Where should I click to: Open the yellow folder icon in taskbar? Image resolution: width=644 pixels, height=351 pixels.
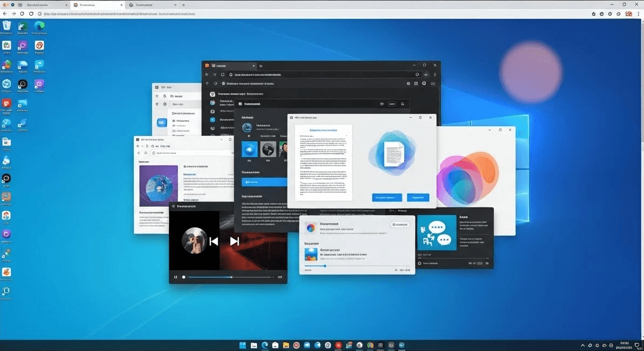286,345
